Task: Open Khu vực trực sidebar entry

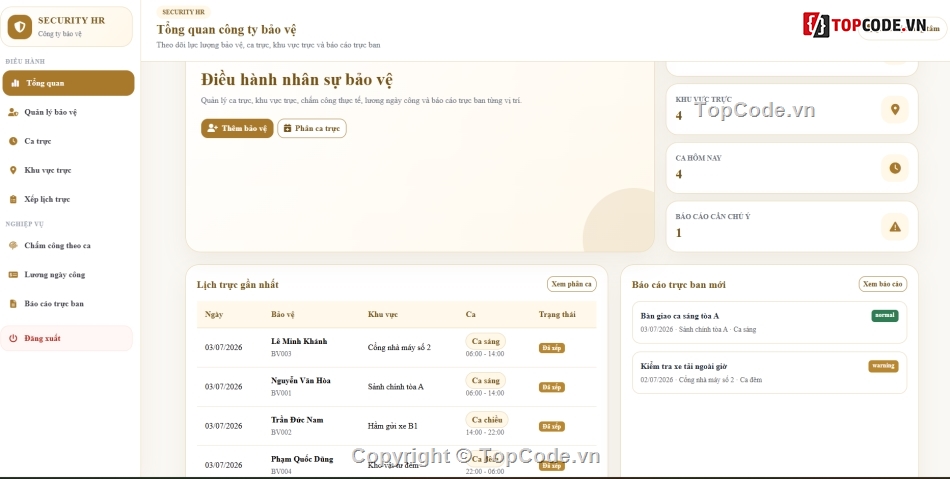Action: [68, 170]
